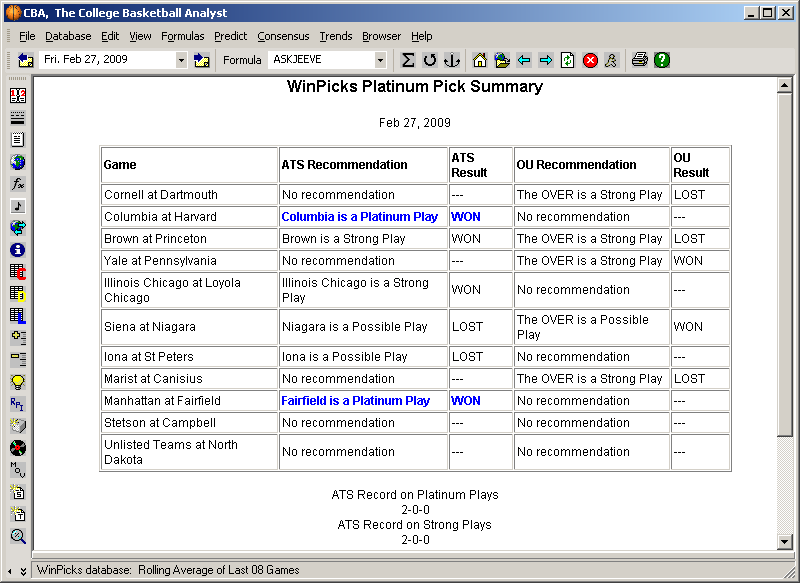This screenshot has height=583, width=800.
Task: Click the minus list sidebar icon
Action: pos(18,360)
